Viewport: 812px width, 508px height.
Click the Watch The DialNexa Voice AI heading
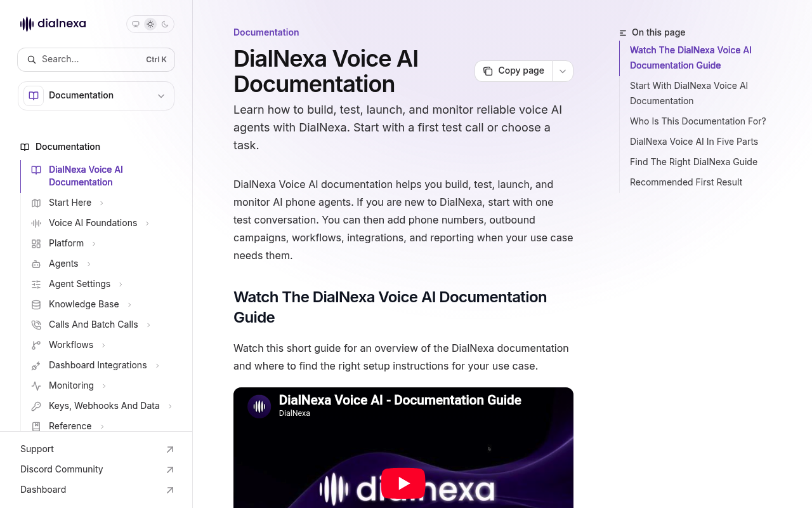390,307
